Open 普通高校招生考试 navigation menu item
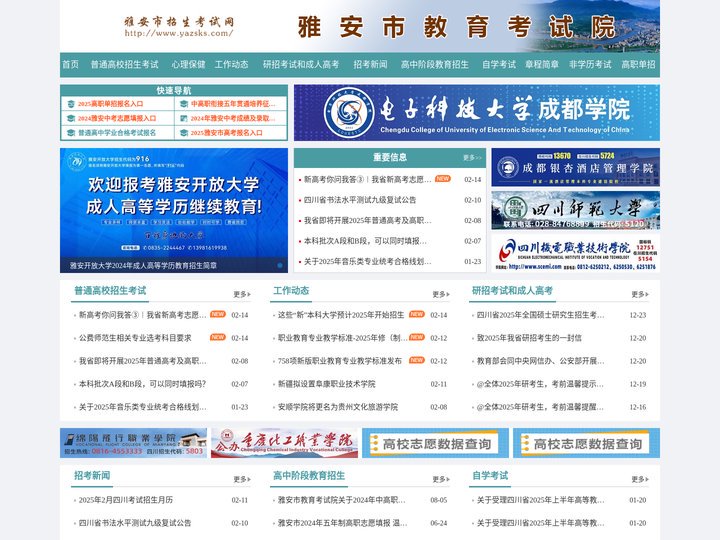Image resolution: width=720 pixels, height=540 pixels. 124,64
